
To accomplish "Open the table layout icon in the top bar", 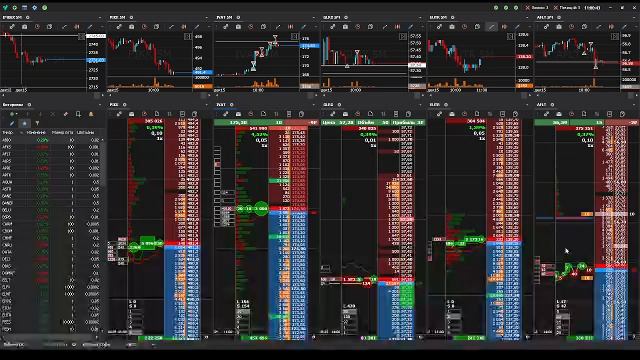I will point(24,7).
